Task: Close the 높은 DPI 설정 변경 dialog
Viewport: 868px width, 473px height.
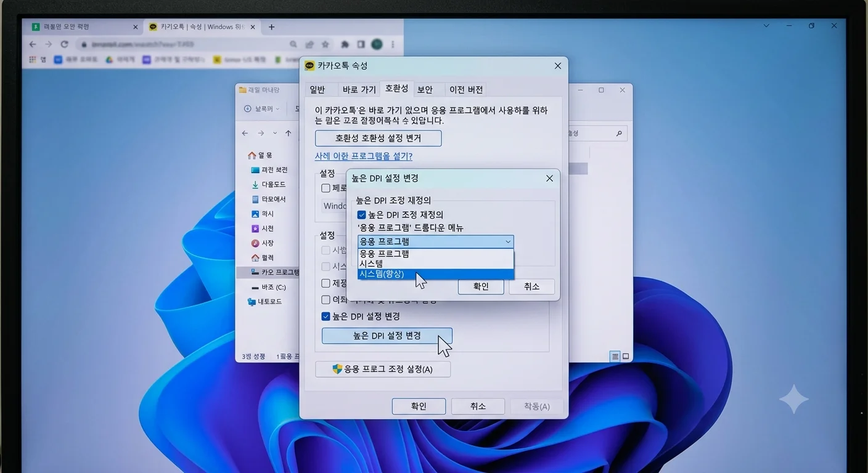Action: click(549, 178)
